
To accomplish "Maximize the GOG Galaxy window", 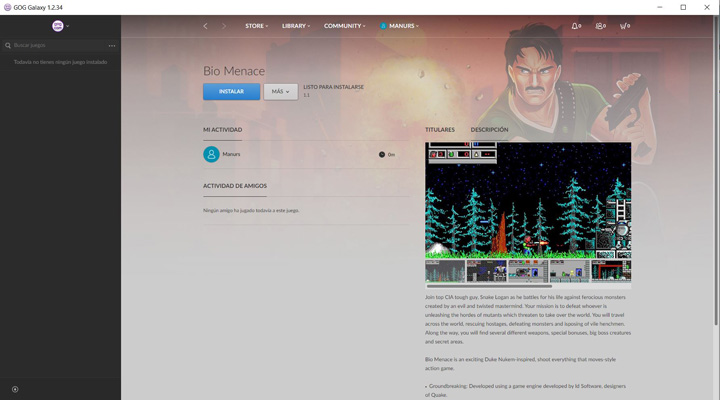I will point(683,7).
